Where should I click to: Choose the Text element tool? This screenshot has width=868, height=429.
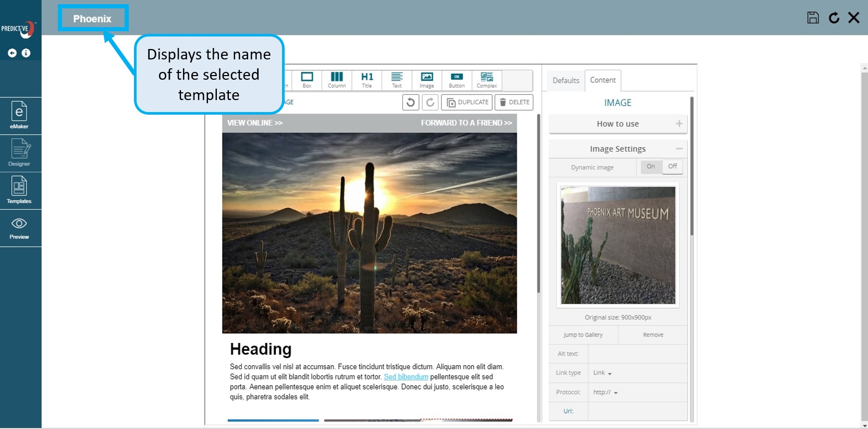[x=397, y=80]
